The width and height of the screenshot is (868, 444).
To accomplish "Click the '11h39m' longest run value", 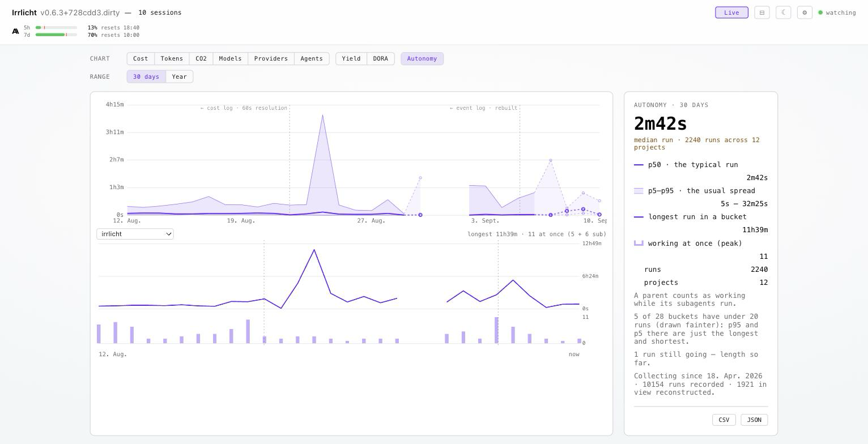I will point(755,230).
